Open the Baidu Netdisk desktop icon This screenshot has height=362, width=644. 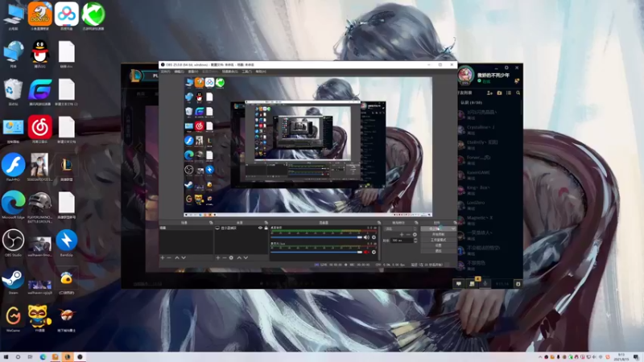67,14
